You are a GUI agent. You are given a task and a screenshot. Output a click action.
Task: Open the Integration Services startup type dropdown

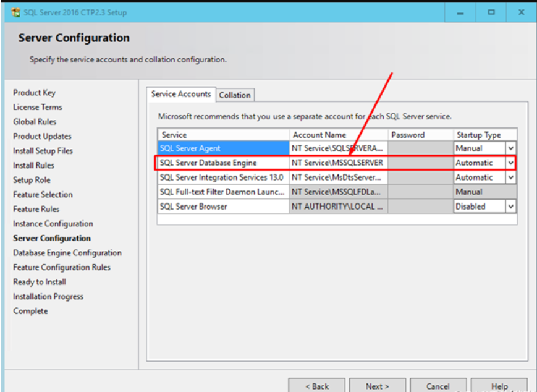(511, 177)
